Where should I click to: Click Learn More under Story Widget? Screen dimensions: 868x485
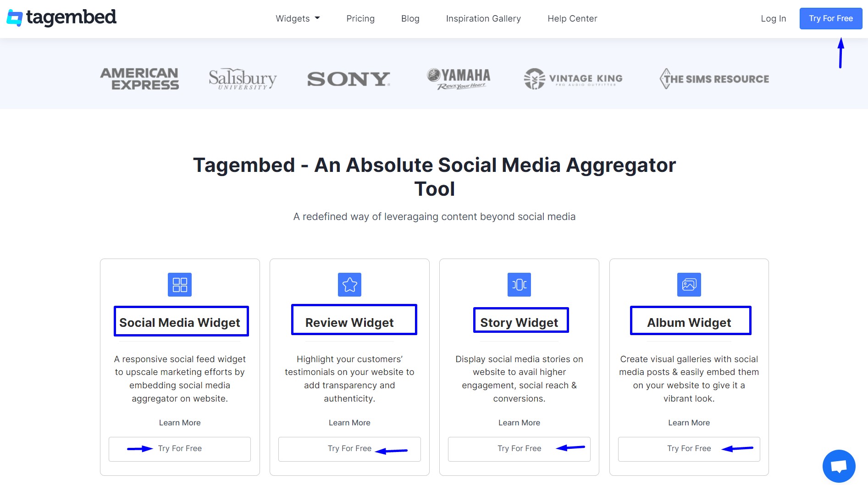coord(519,423)
